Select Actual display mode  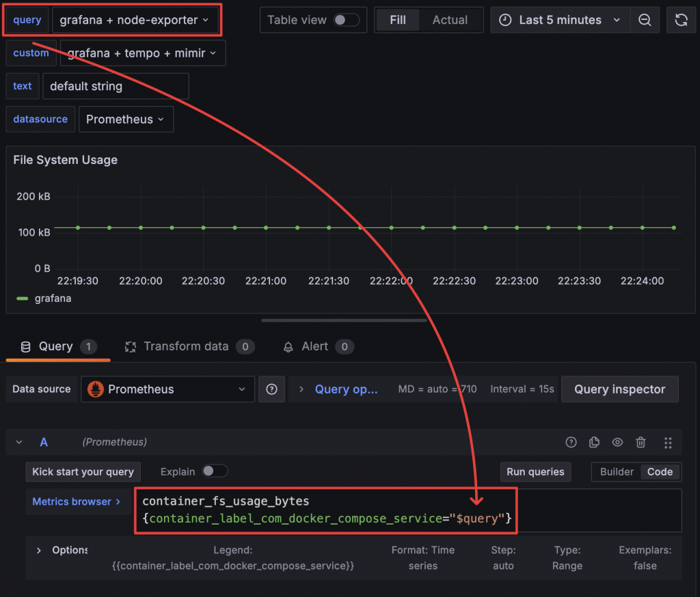pyautogui.click(x=450, y=20)
